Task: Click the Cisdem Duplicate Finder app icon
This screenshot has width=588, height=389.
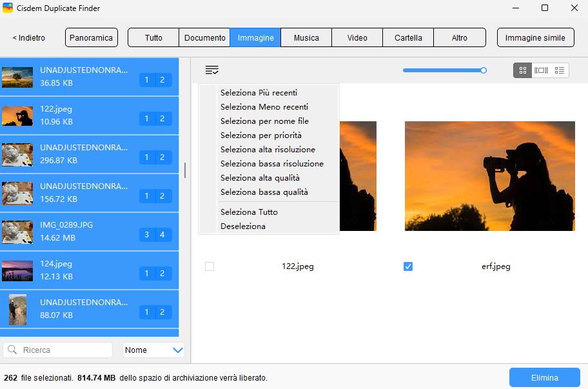Action: [x=8, y=8]
